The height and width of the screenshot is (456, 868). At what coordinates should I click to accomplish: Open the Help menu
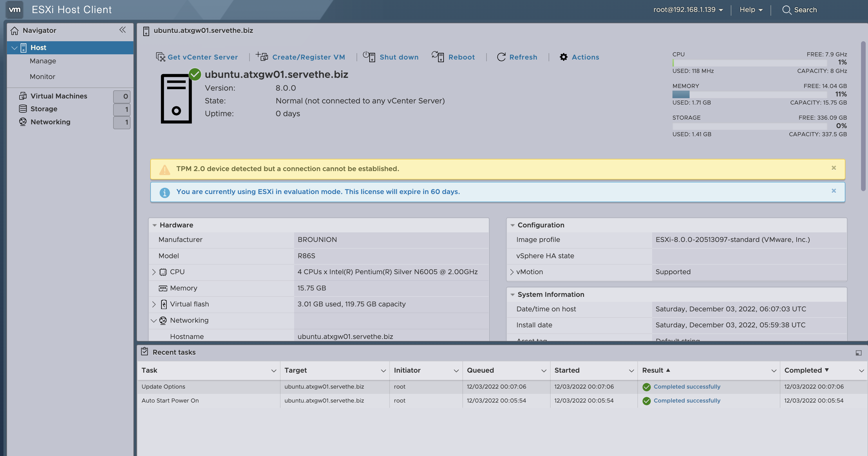click(x=751, y=10)
